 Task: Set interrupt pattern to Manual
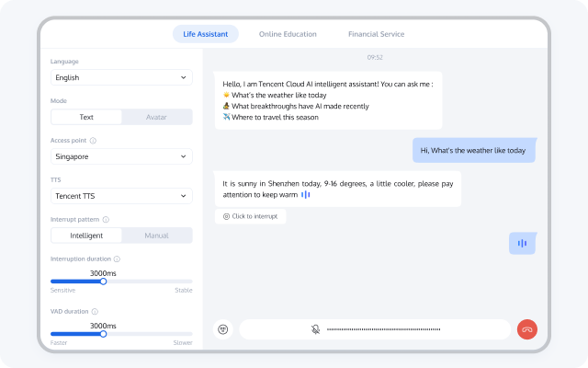tap(157, 236)
